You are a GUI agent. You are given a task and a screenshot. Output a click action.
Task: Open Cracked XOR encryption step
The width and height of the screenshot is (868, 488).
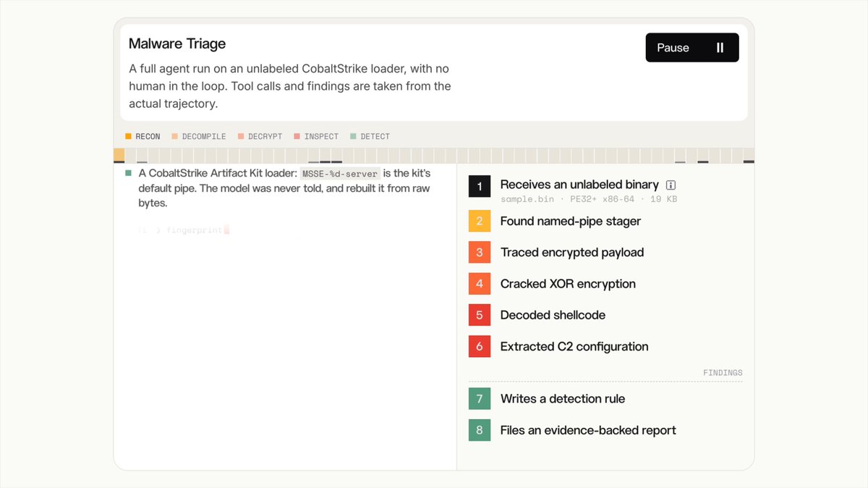coord(568,284)
